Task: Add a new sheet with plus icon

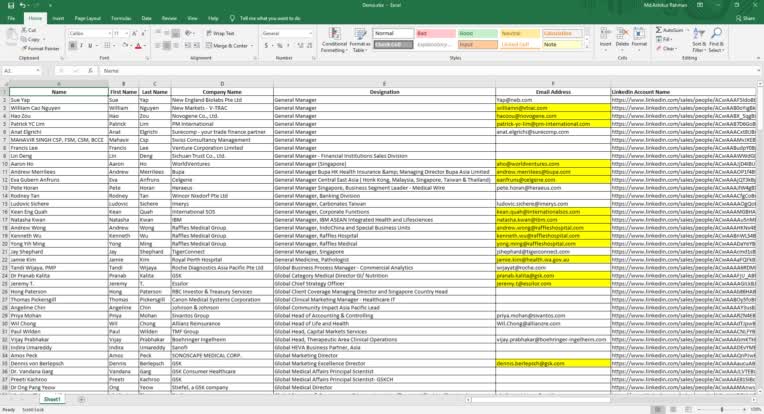Action: coord(81,399)
